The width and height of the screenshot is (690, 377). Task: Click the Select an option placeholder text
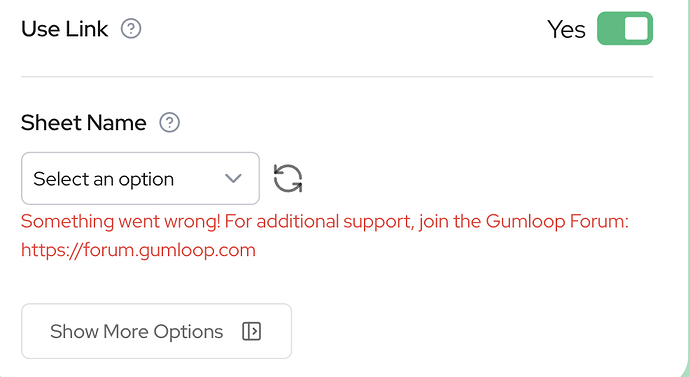tap(104, 179)
